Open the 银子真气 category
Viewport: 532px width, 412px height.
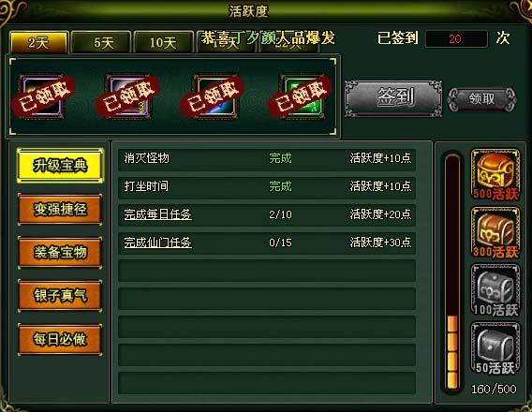(60, 296)
